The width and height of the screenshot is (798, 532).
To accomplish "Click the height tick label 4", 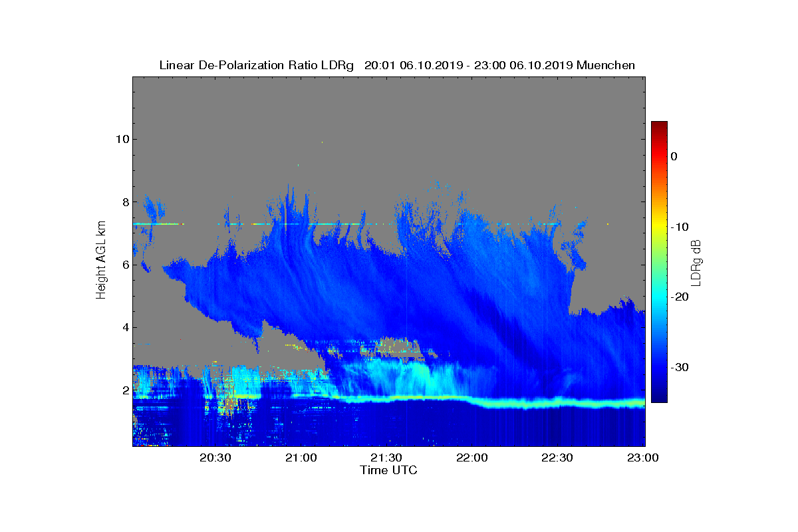I will (124, 327).
